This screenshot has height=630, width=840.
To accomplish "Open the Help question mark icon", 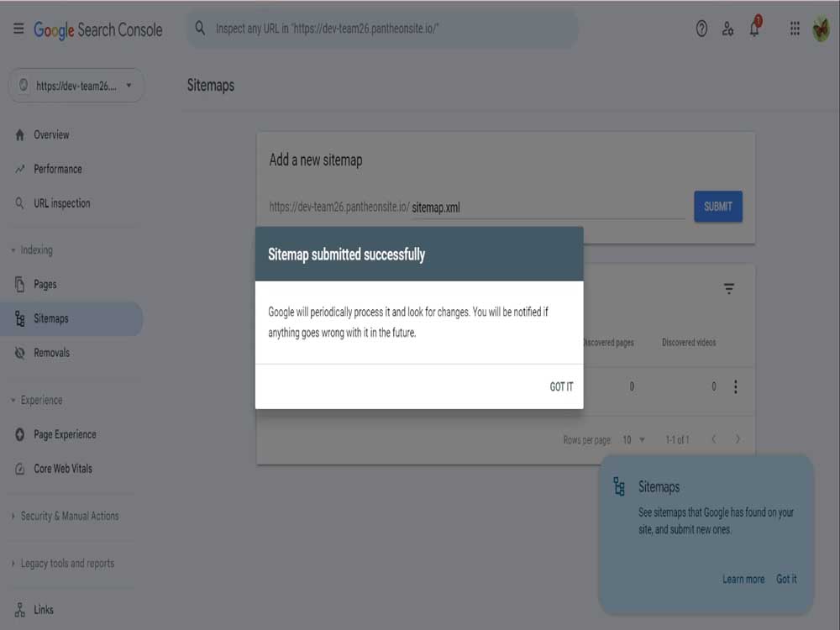I will 701,29.
